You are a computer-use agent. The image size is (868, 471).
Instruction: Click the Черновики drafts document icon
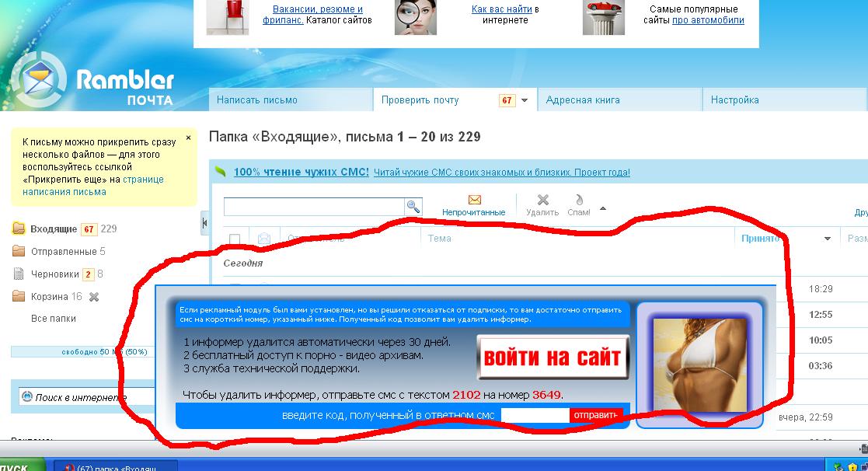click(19, 274)
